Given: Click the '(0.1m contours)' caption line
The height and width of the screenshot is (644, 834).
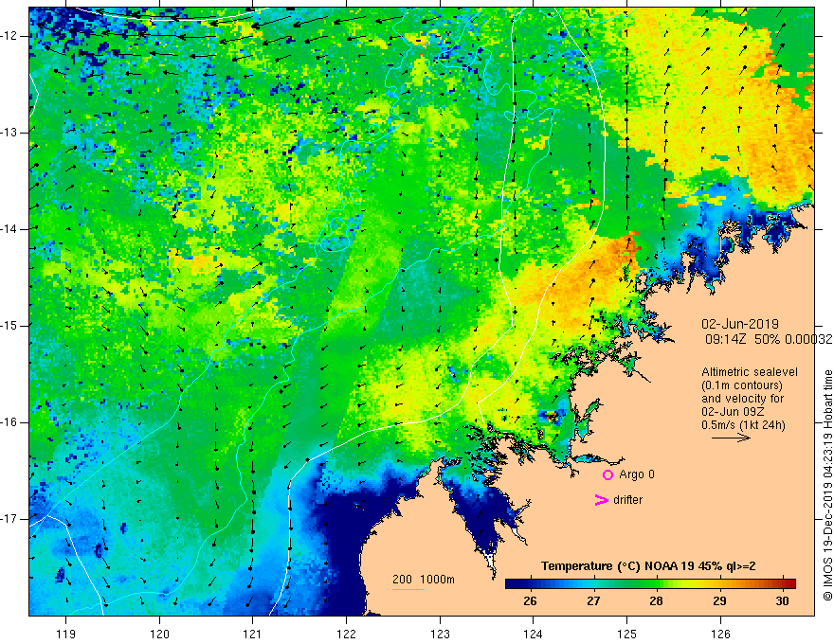Looking at the screenshot, I should tap(742, 385).
